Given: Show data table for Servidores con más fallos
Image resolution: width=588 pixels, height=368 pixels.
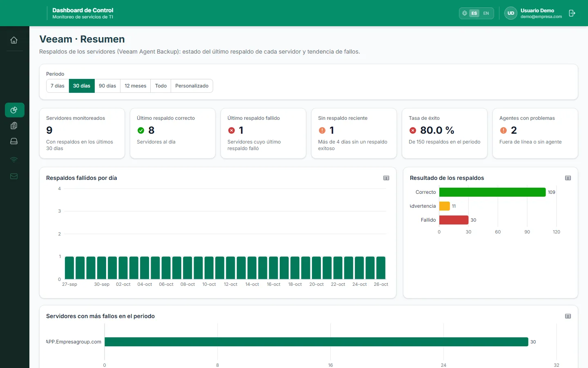Looking at the screenshot, I should coord(568,316).
